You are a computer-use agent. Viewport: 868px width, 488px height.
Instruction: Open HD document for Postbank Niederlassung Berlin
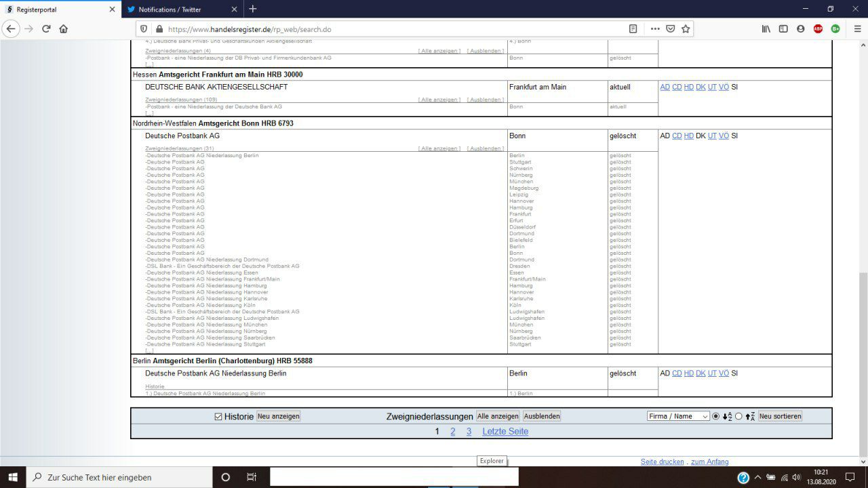(x=689, y=373)
